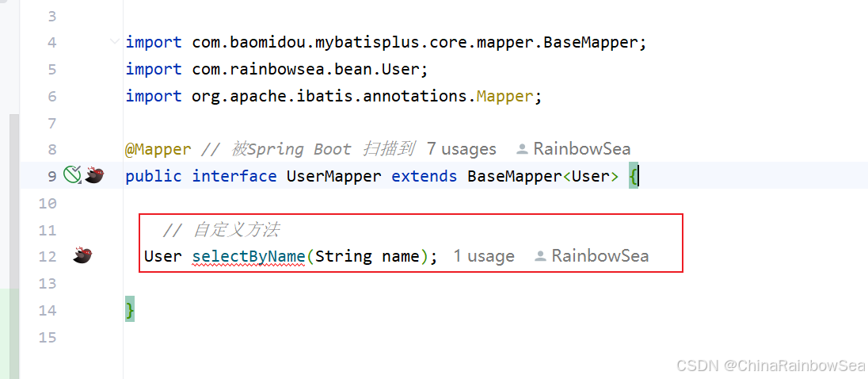
Task: Click the com.rainbowsea.bean.User import
Action: 277,69
